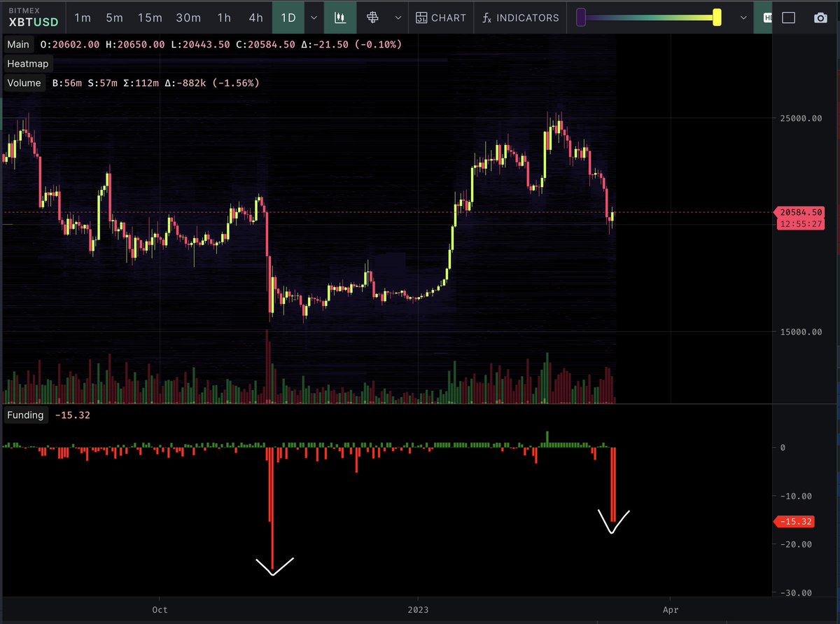Image resolution: width=840 pixels, height=624 pixels.
Task: Select the 1D timeframe
Action: coord(288,18)
